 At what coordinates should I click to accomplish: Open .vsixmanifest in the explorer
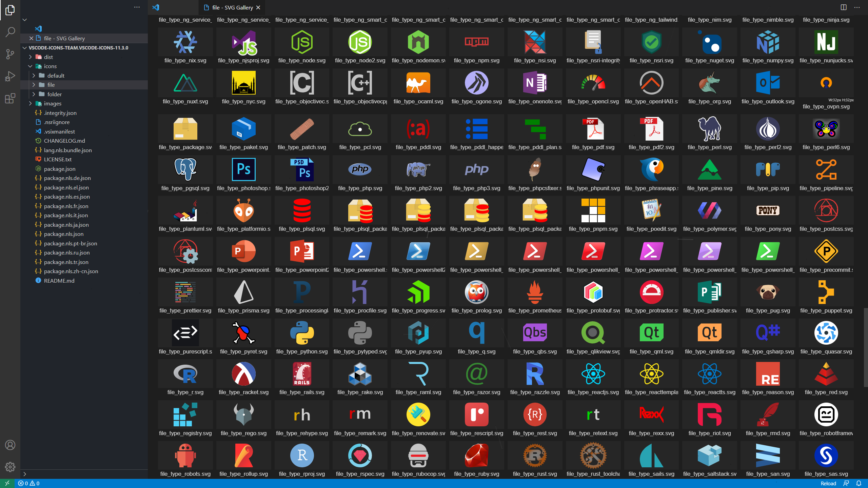(59, 131)
